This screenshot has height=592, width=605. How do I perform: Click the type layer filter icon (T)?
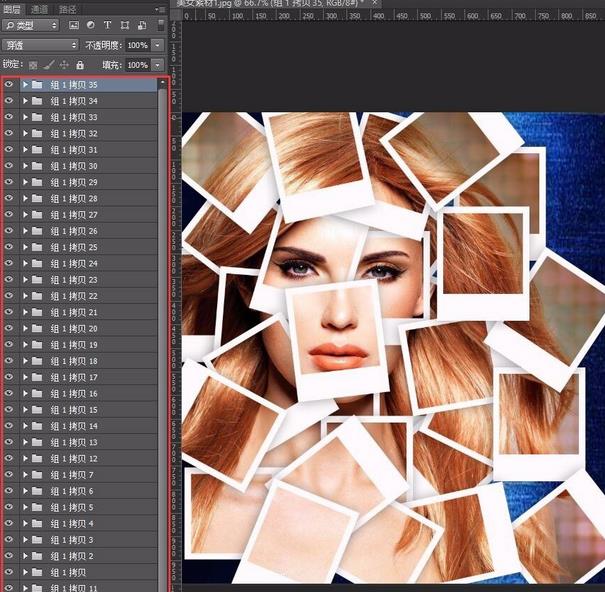(107, 25)
